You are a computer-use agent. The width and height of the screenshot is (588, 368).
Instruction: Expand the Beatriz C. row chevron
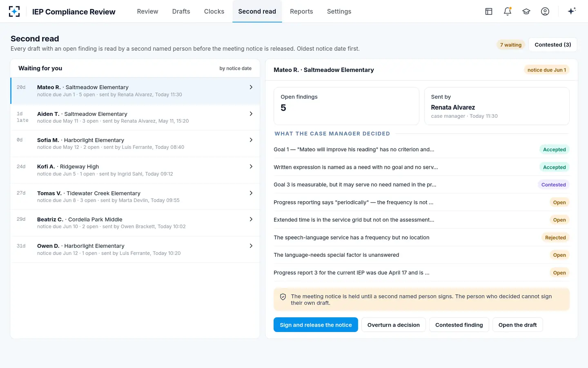click(x=251, y=219)
